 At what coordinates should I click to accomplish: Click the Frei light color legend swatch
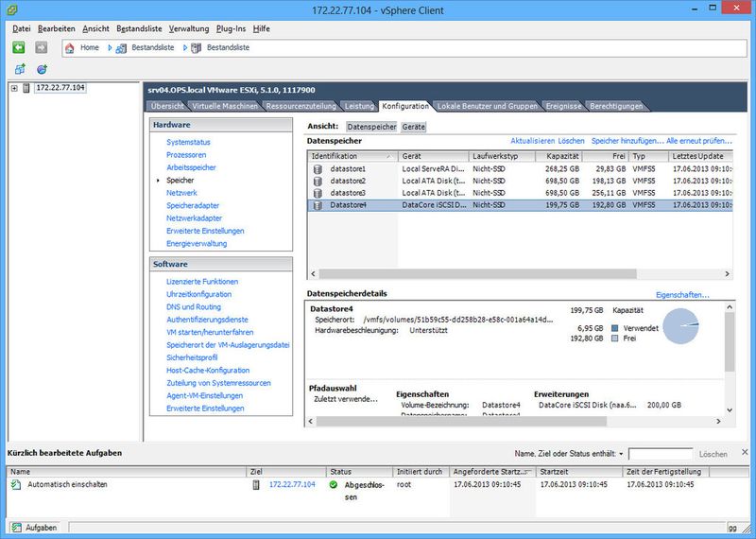click(615, 339)
